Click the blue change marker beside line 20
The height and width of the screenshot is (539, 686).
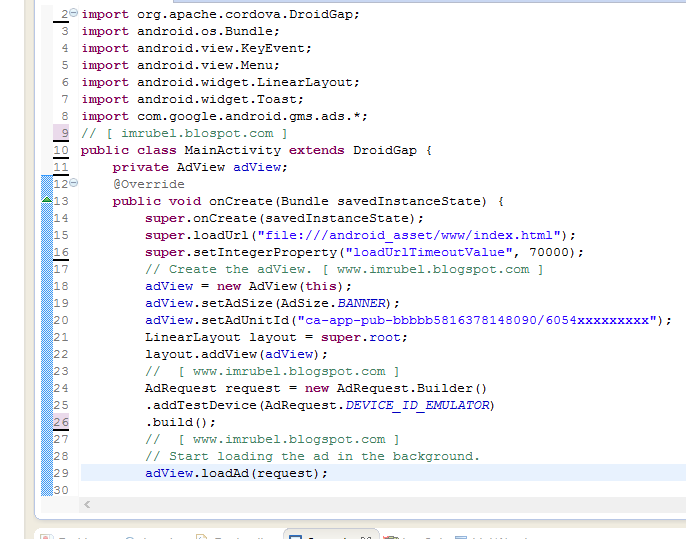(x=47, y=320)
